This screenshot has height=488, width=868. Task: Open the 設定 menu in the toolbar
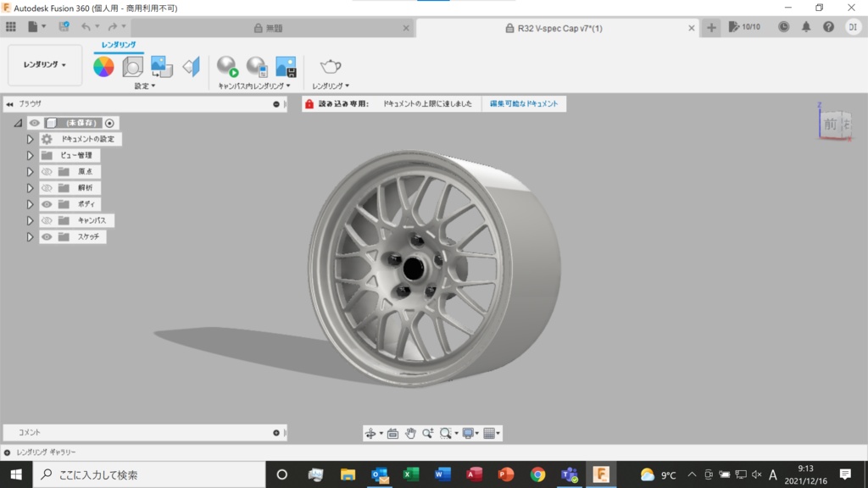click(145, 86)
